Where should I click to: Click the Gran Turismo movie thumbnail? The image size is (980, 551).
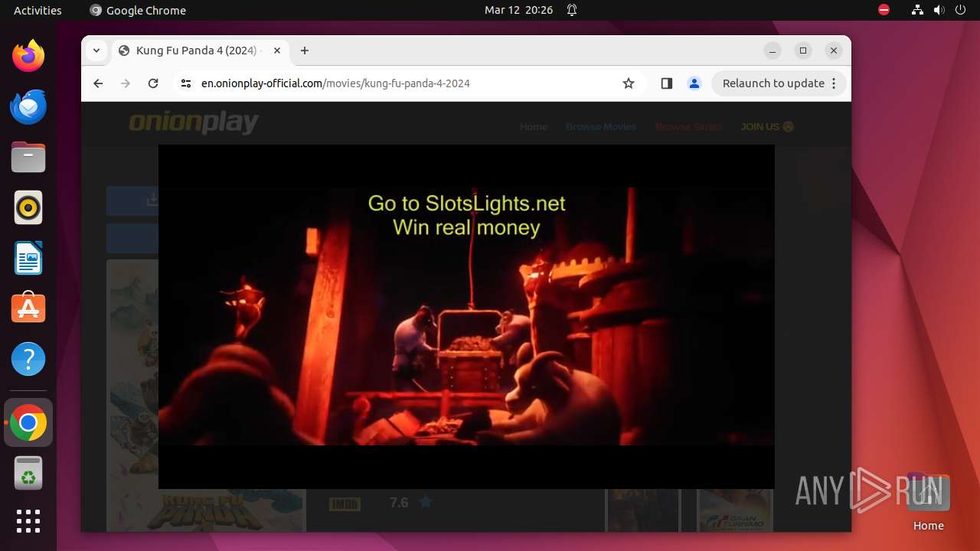coord(735,510)
